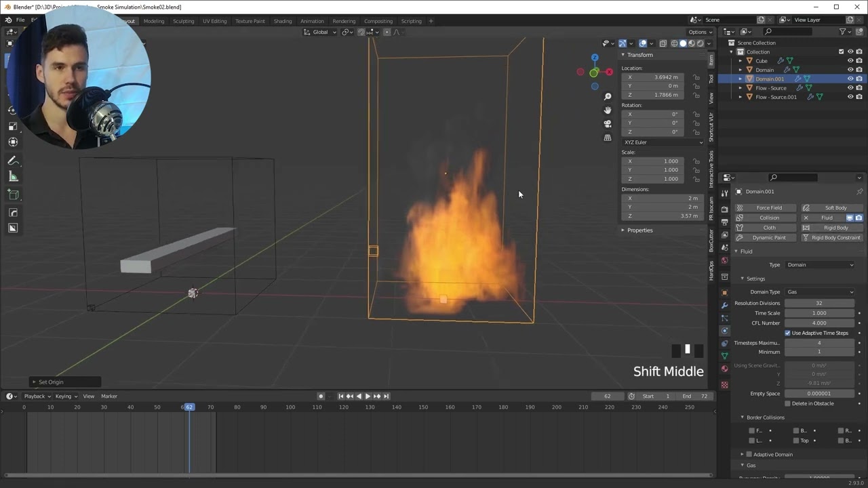Viewport: 868px width, 488px height.
Task: Hide Domain.001 with its eye icon
Action: pyautogui.click(x=850, y=79)
